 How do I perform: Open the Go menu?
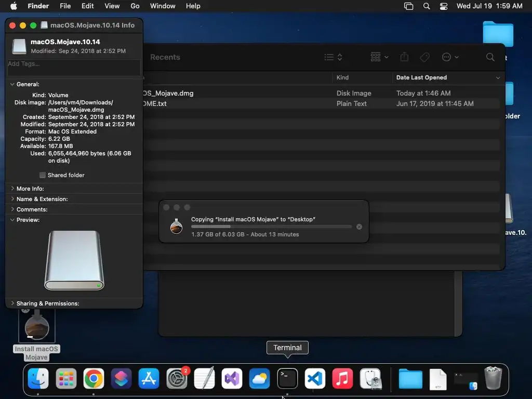click(135, 6)
